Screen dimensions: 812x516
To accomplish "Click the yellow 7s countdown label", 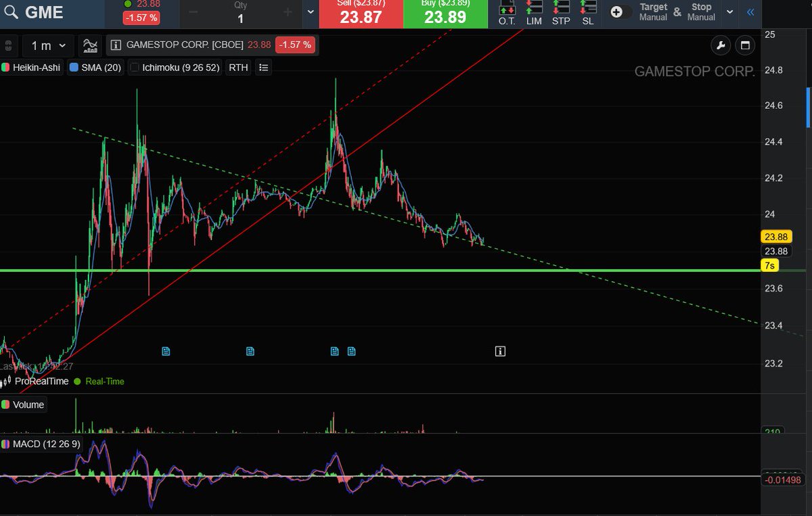I will (770, 265).
